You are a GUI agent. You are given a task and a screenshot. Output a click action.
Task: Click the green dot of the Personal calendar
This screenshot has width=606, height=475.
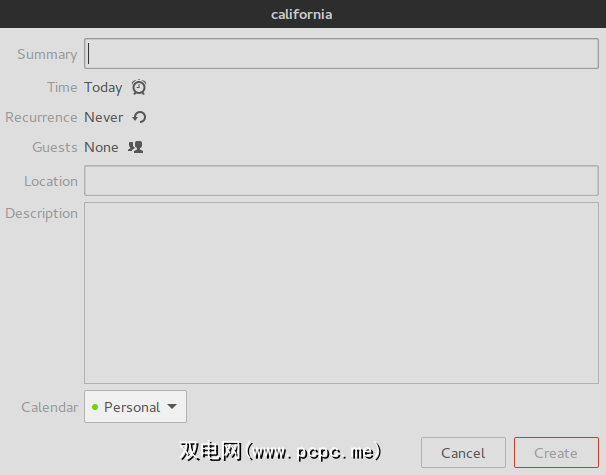click(x=95, y=407)
